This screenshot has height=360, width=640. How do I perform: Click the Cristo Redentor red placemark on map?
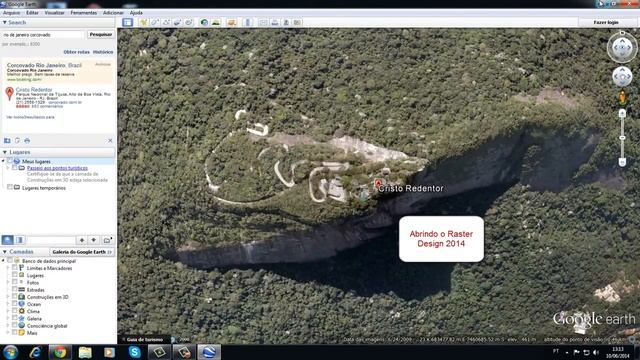coord(378,184)
